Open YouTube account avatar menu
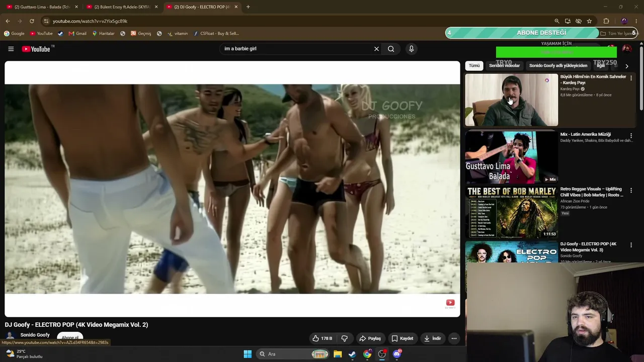 pyautogui.click(x=627, y=49)
